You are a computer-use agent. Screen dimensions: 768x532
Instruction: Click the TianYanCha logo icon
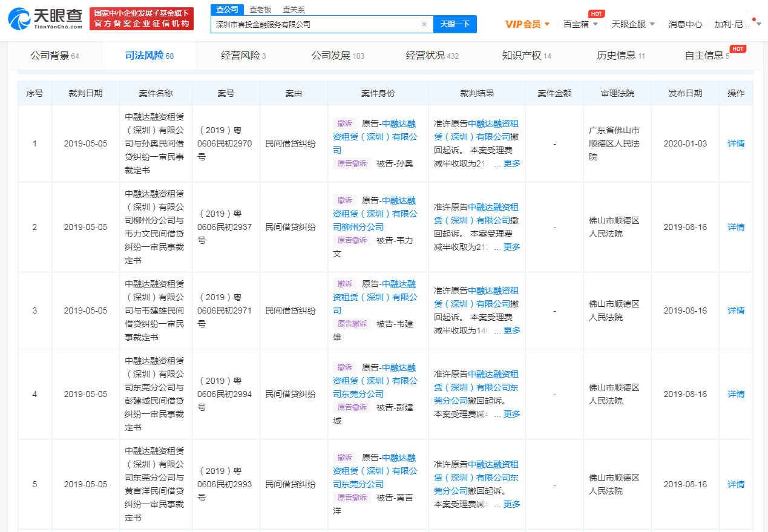(19, 19)
